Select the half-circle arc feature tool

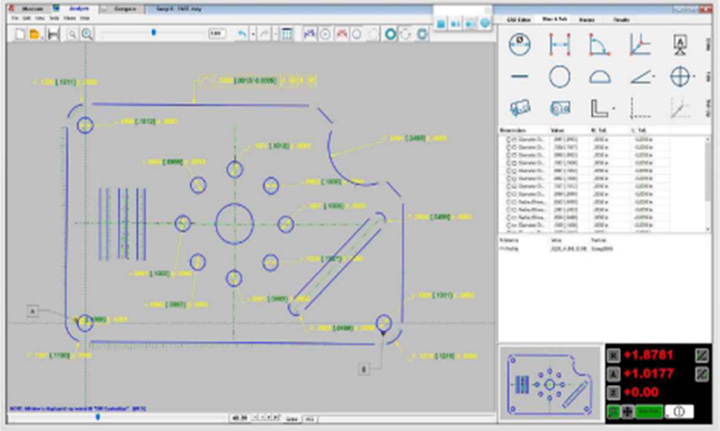600,77
